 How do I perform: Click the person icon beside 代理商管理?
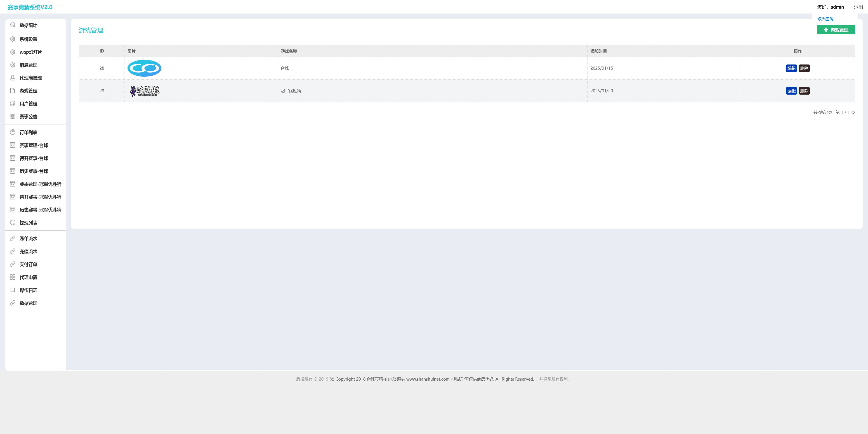tap(12, 78)
